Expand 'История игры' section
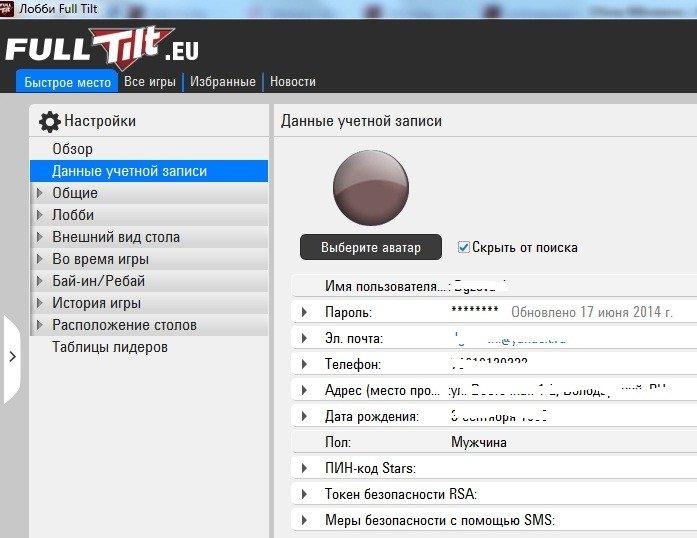Viewport: 697px width, 538px height. pos(40,303)
